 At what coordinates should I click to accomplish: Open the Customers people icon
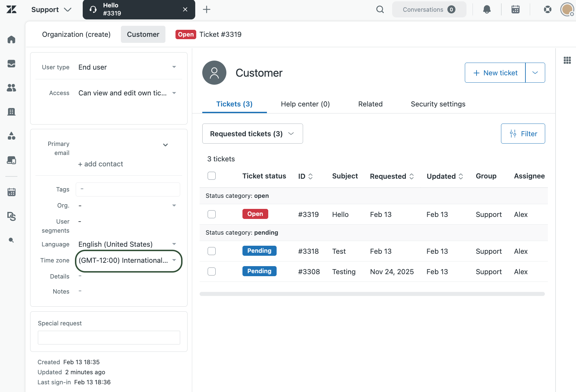(x=11, y=88)
